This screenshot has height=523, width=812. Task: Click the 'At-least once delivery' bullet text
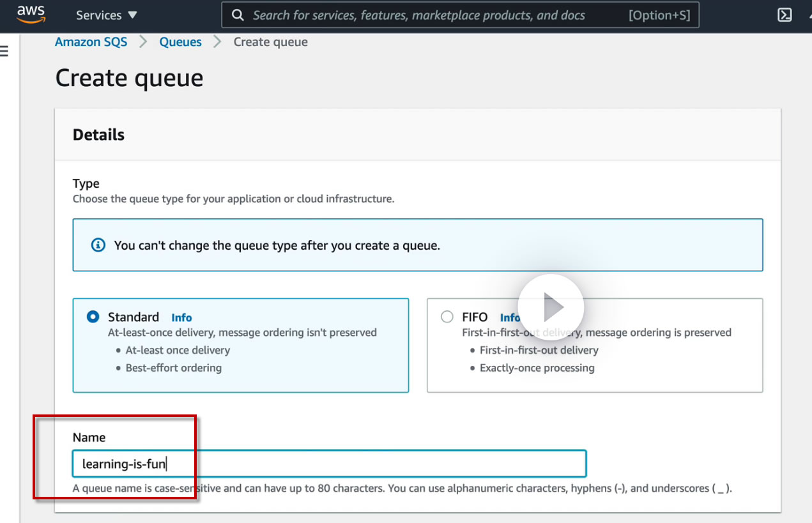tap(178, 350)
